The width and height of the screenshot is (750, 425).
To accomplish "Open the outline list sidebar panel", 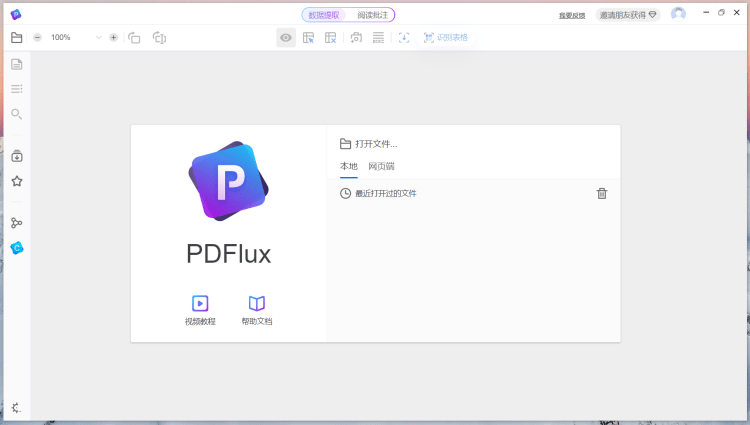I will point(17,89).
